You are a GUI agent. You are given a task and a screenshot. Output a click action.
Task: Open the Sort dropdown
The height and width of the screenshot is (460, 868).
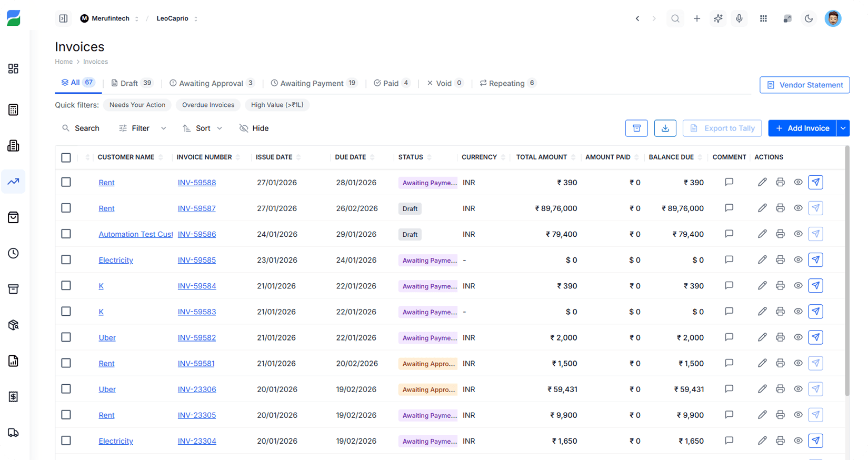[x=203, y=128]
